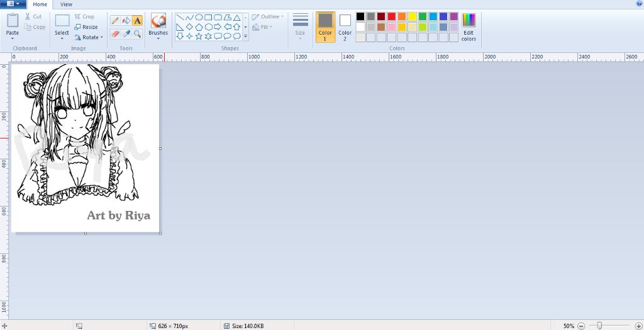Choose the Right triangle shape

[180, 26]
